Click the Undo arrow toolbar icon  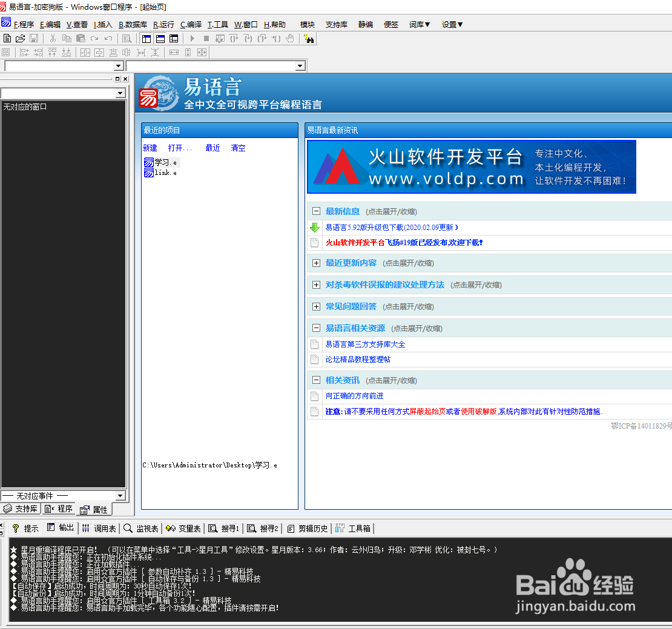(x=108, y=39)
